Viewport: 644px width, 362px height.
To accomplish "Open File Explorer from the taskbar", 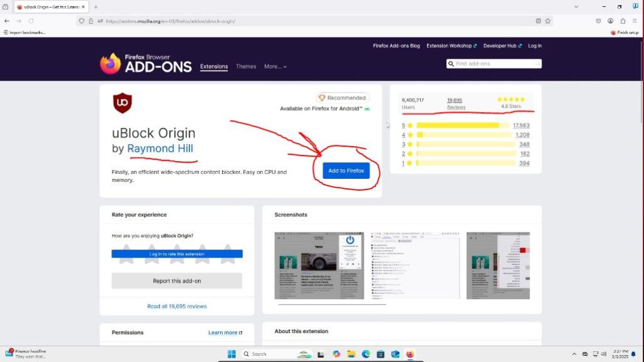I will click(x=351, y=354).
